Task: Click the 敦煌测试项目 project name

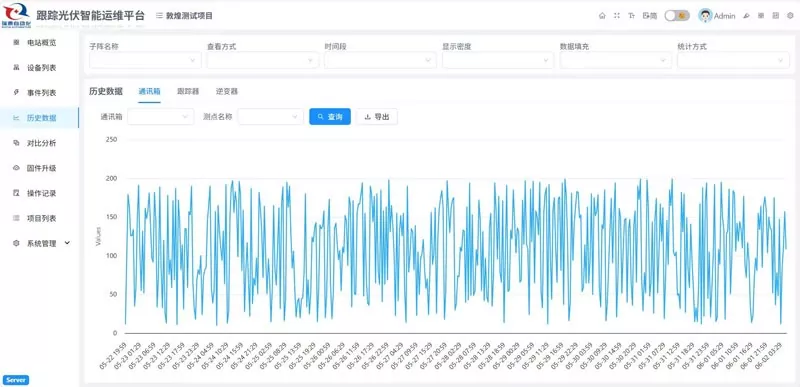Action: click(189, 16)
